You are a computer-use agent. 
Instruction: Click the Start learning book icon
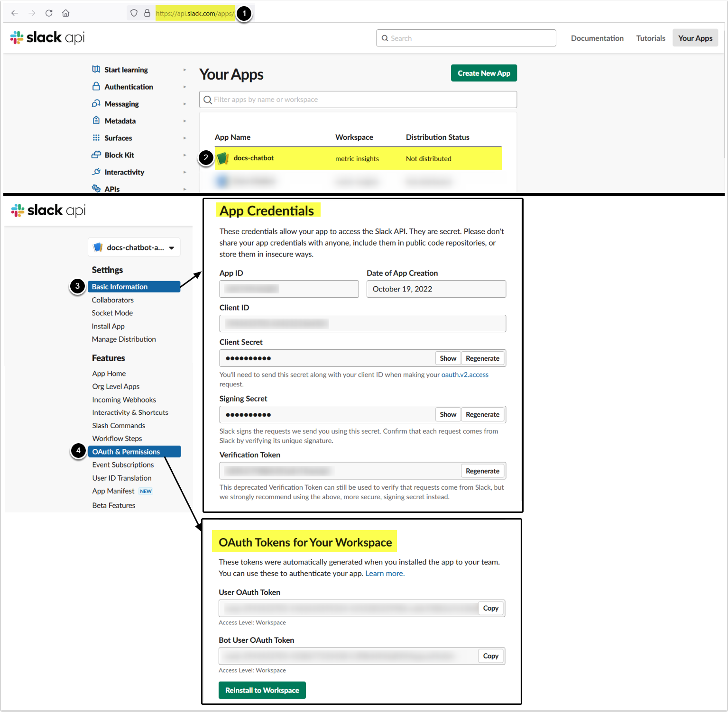tap(96, 69)
